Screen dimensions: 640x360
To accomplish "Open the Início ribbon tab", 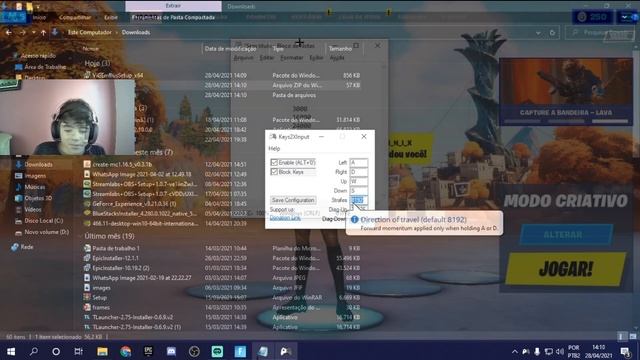I will 39,18.
